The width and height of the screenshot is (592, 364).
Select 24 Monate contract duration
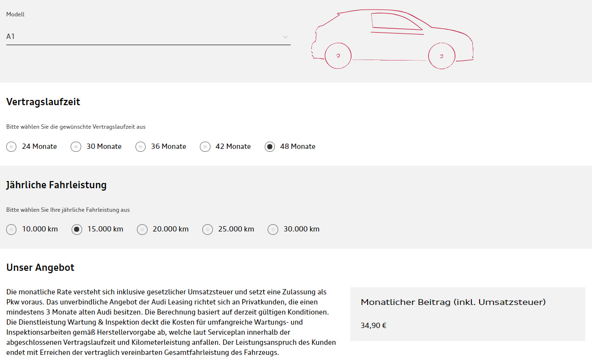tap(12, 146)
